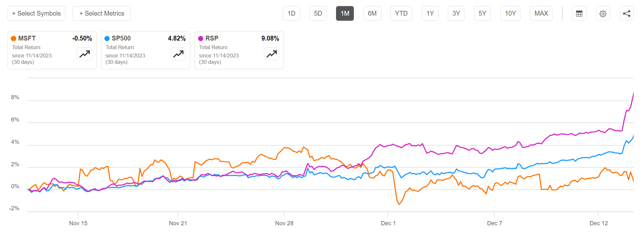The image size is (644, 238).
Task: Click the magenta RSP color dot
Action: (x=201, y=39)
